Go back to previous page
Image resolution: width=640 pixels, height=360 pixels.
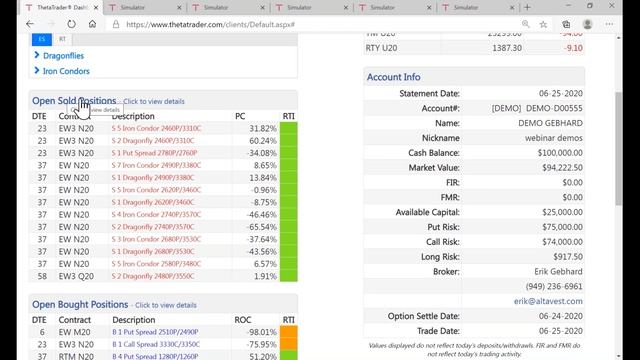pos(30,24)
